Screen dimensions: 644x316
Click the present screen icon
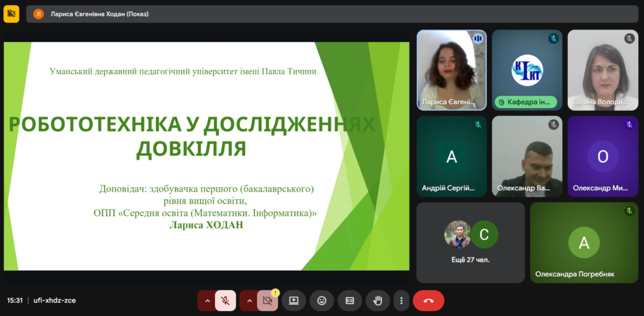pos(293,301)
